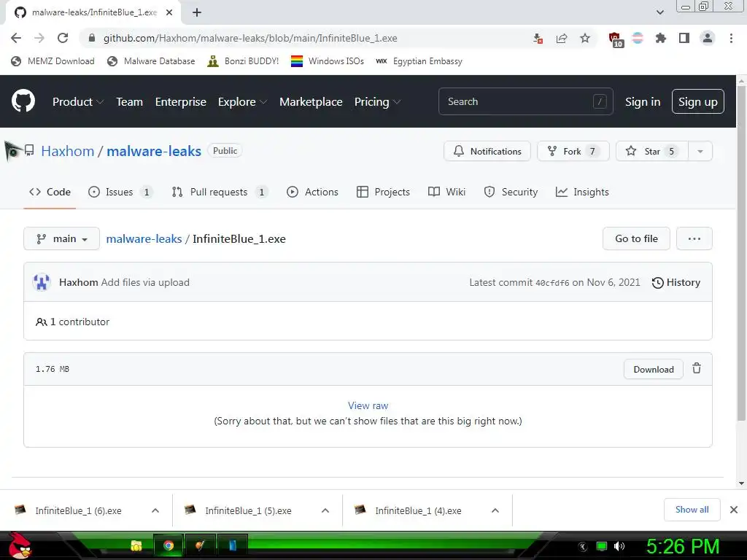The image size is (747, 560).
Task: Open the main branch selector
Action: click(61, 238)
